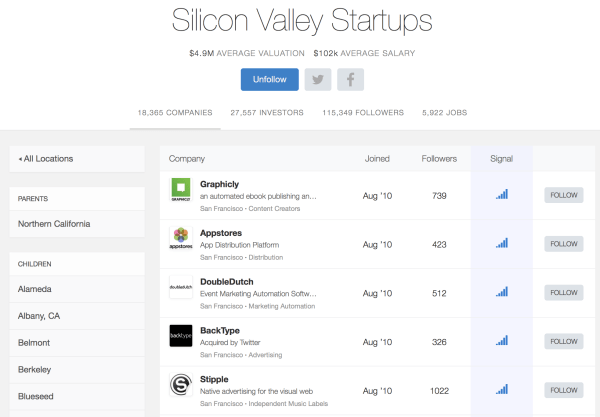Follow the Stipple company
600x417 pixels.
564,389
